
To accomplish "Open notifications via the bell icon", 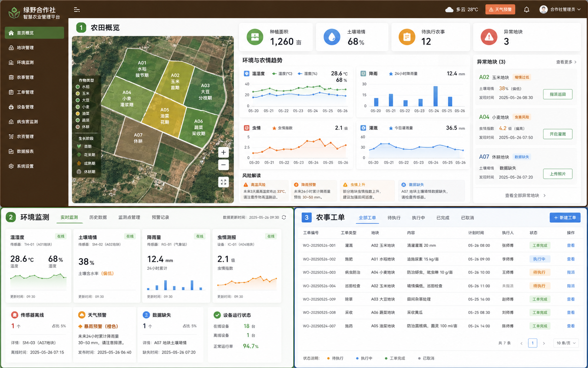I will point(526,10).
